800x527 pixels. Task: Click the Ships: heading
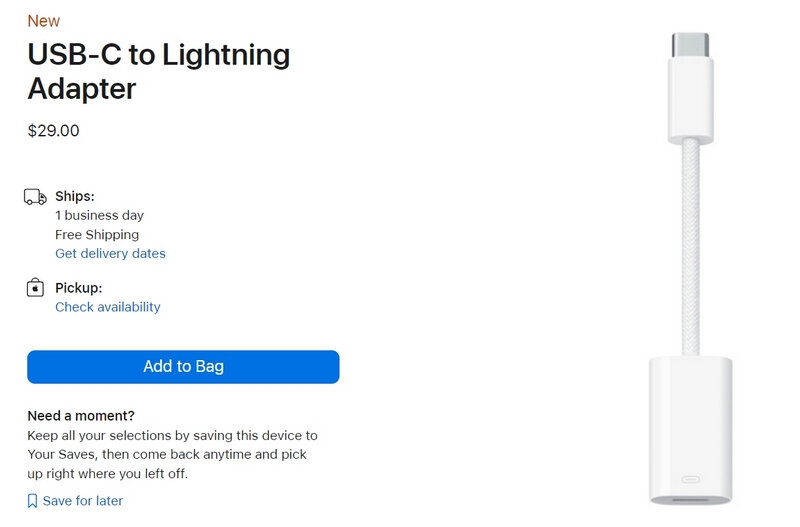tap(74, 196)
